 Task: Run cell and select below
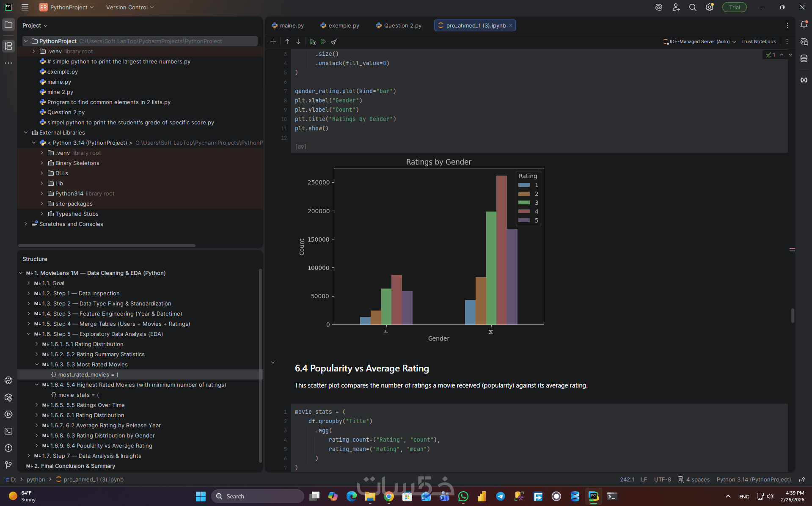point(312,41)
